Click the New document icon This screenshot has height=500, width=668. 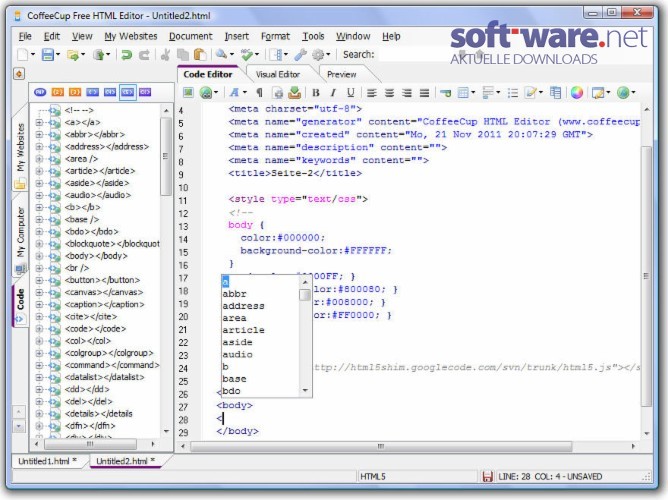pos(22,55)
